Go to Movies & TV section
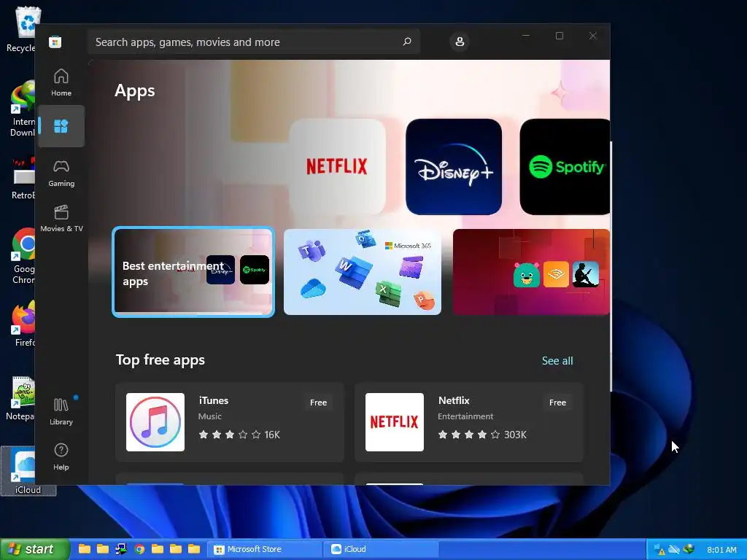The image size is (747, 560). coord(61,219)
